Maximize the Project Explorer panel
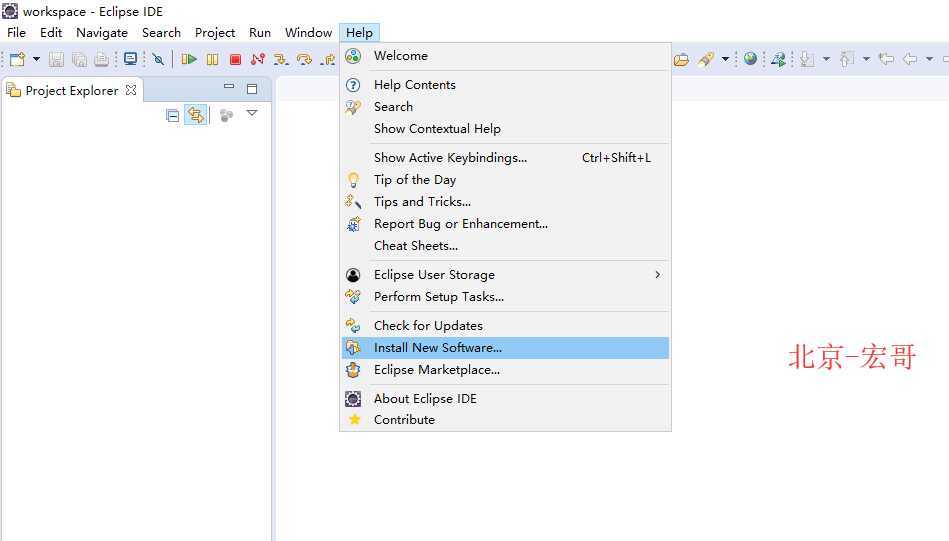Viewport: 949px width, 541px height. pyautogui.click(x=252, y=89)
